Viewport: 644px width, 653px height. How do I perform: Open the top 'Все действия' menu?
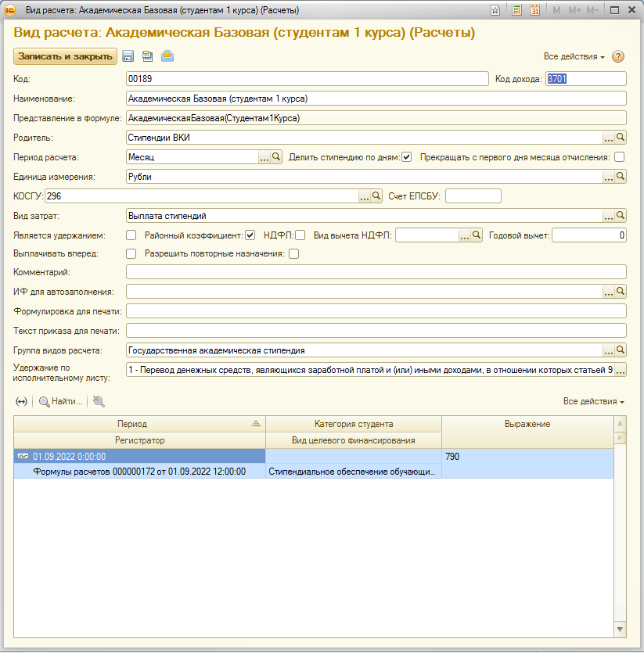point(574,57)
